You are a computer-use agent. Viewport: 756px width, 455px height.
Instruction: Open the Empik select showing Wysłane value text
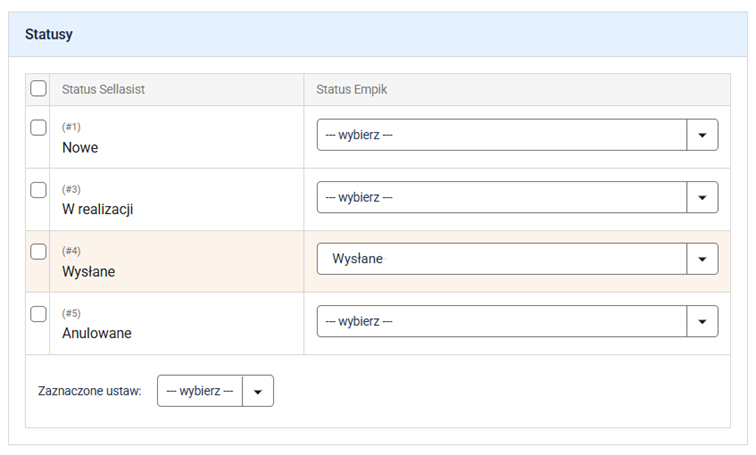click(500, 259)
